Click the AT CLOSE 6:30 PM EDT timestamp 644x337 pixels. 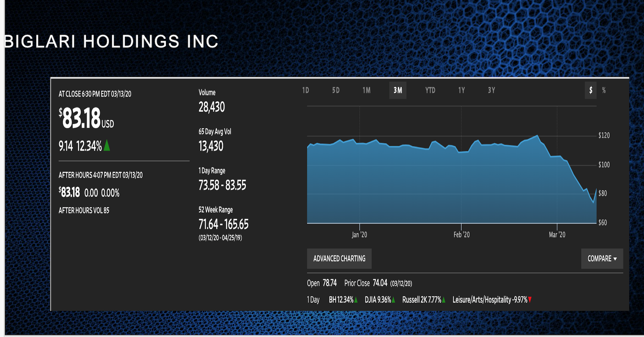click(x=95, y=94)
